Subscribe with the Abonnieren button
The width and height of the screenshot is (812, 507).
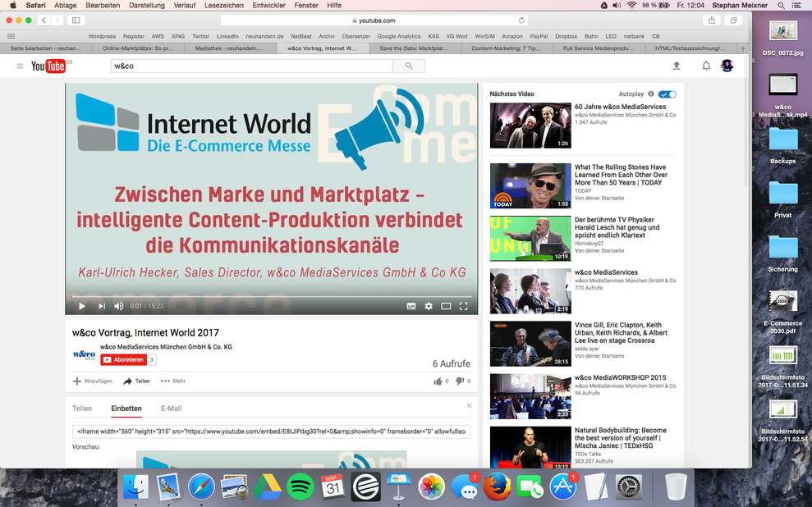[x=124, y=359]
